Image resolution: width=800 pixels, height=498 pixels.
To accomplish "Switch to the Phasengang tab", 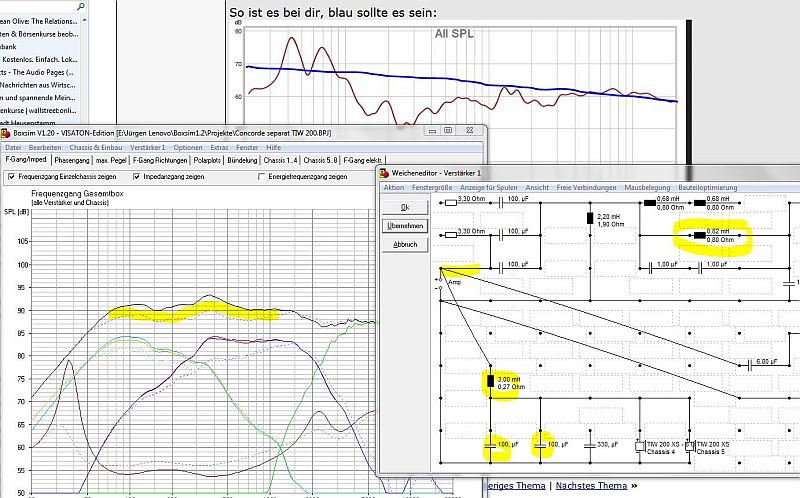I will pyautogui.click(x=72, y=160).
